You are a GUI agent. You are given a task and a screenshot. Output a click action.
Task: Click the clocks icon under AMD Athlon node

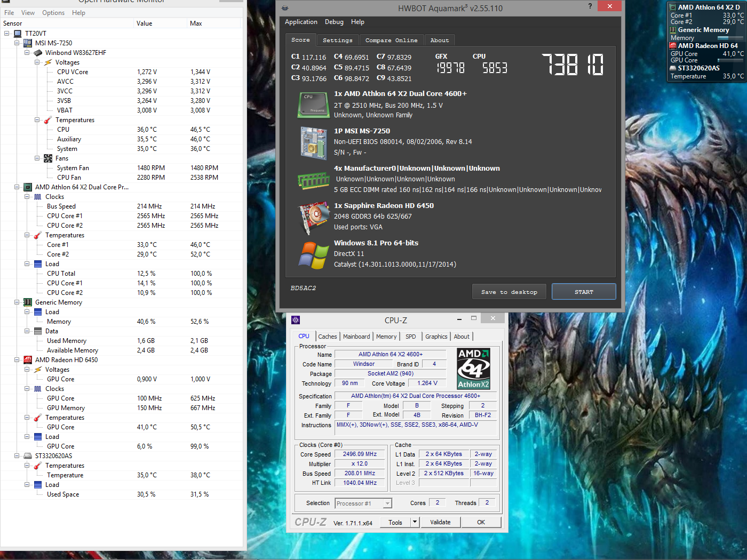point(38,197)
